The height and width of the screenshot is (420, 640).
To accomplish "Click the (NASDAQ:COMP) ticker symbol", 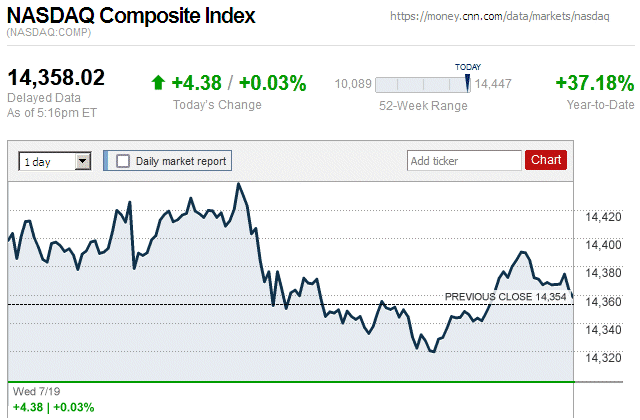I will [x=50, y=34].
